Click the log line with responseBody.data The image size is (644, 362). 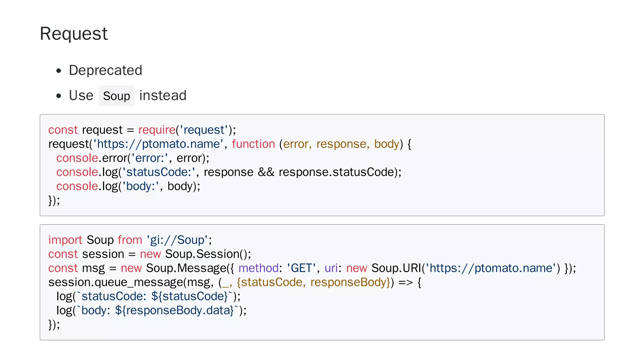(151, 310)
